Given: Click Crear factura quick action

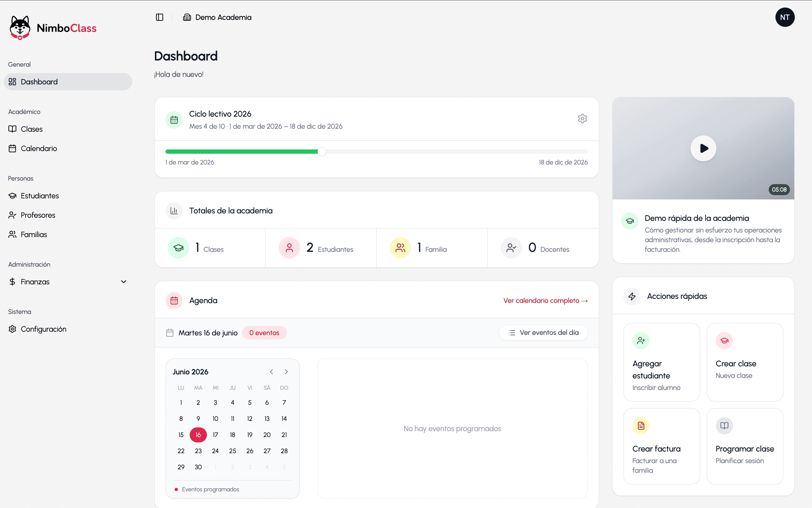Looking at the screenshot, I should click(662, 446).
